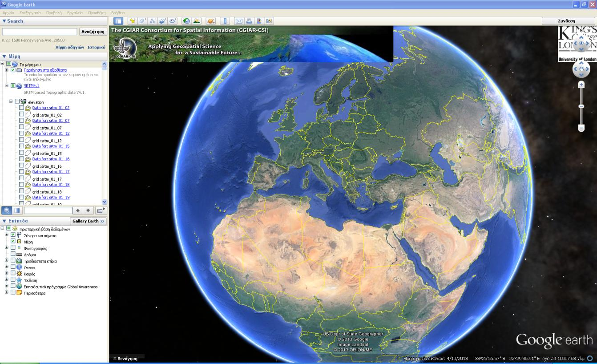Screen dimensions: 597x364
Task: Click the Places list scrollbar down arrow
Action: tap(105, 202)
